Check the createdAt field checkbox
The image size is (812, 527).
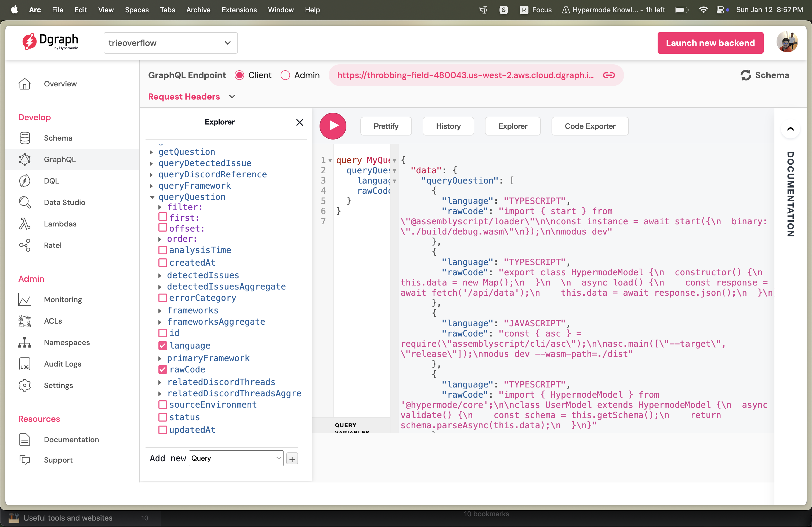click(x=163, y=263)
